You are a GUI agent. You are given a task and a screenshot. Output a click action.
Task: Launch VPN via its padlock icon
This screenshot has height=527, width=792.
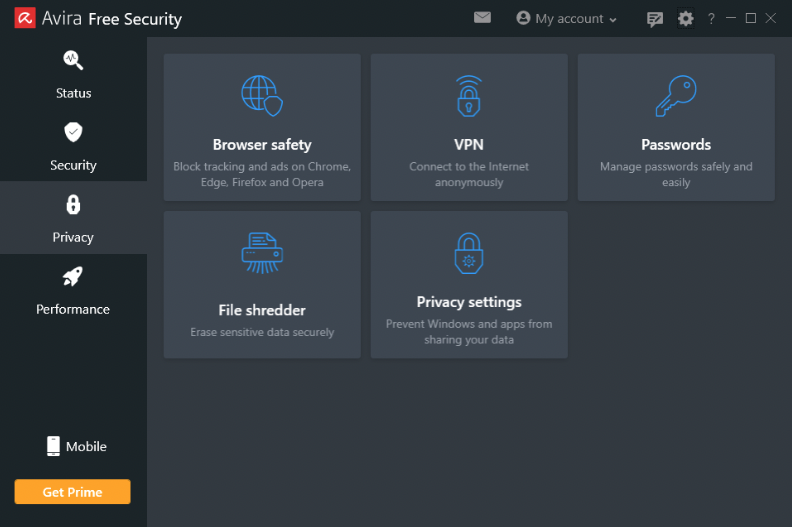coord(469,96)
